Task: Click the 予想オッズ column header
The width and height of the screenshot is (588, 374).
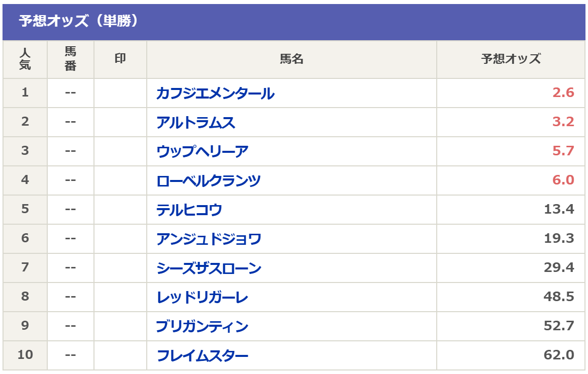Action: 511,59
